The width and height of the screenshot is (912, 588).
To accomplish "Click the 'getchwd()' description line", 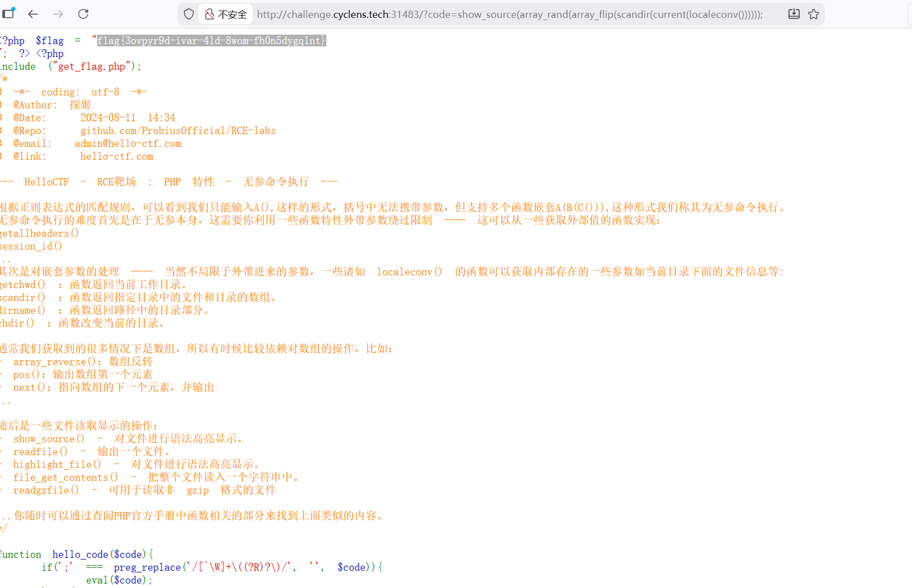I will 94,285.
